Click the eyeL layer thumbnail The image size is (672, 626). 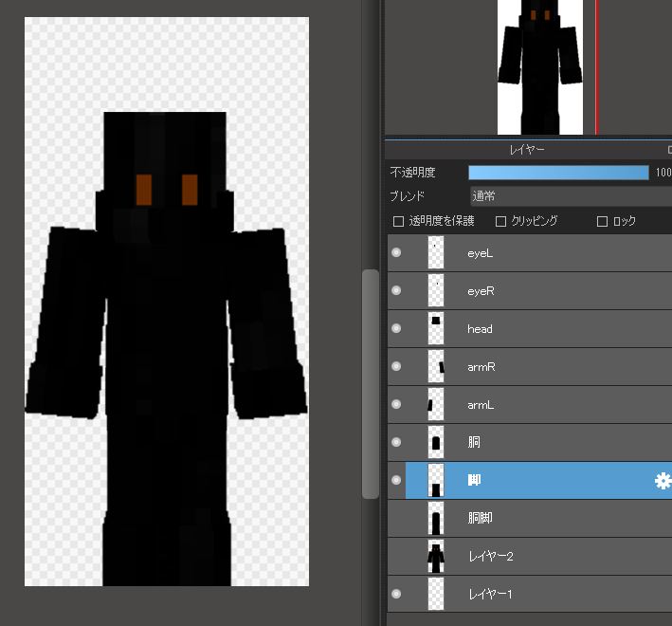pos(436,253)
